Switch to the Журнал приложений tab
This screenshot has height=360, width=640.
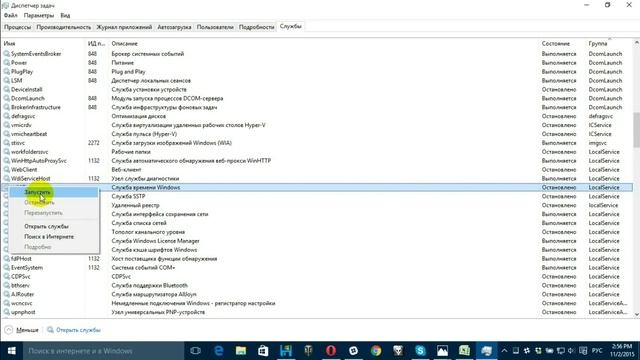coord(124,27)
